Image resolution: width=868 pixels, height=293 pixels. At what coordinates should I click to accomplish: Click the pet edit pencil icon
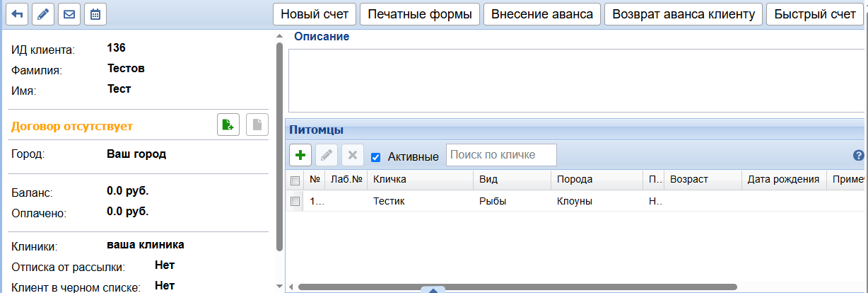[x=326, y=155]
